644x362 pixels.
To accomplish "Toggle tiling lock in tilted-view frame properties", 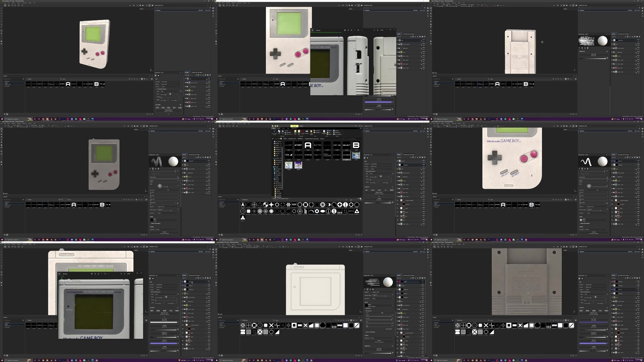I will coord(170,94).
